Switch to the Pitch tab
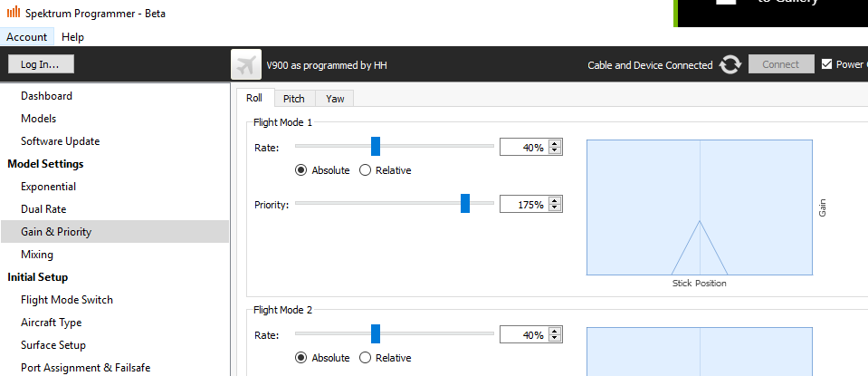The image size is (868, 376). pyautogui.click(x=293, y=99)
